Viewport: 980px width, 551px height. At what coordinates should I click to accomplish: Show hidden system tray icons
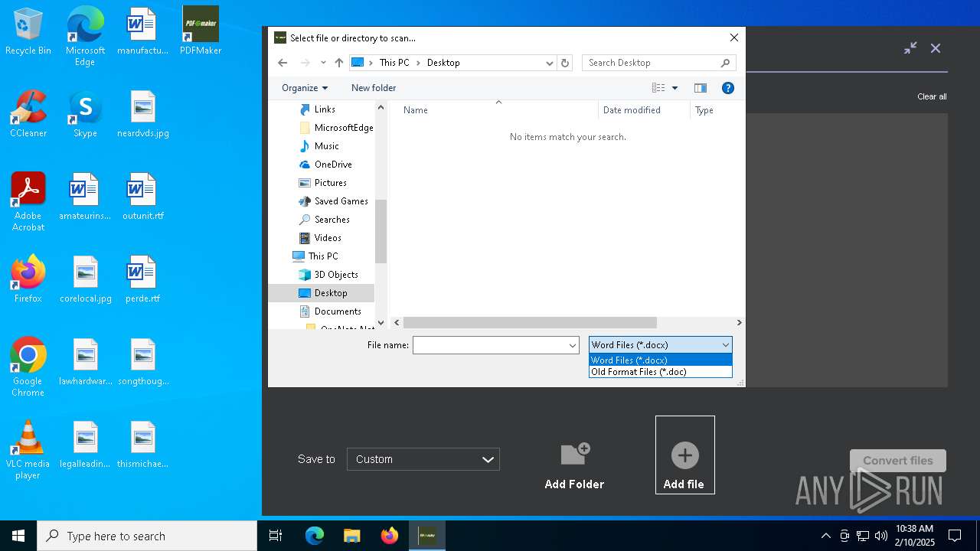click(825, 536)
